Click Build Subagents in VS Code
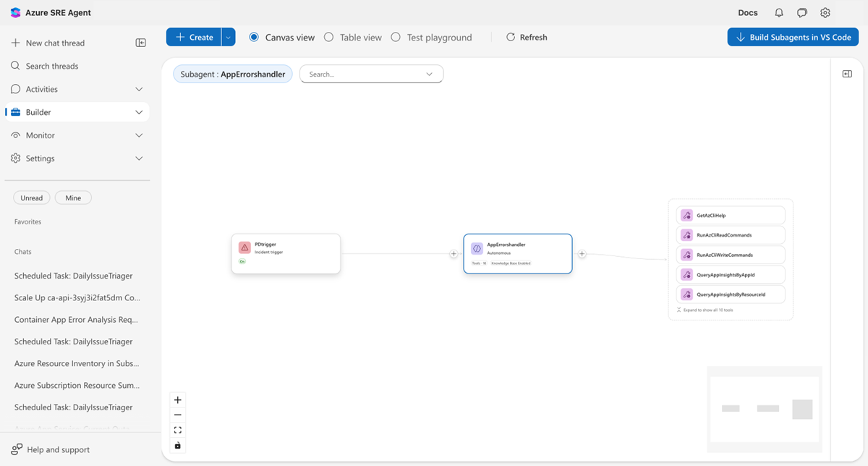Image resolution: width=868 pixels, height=466 pixels. tap(793, 37)
